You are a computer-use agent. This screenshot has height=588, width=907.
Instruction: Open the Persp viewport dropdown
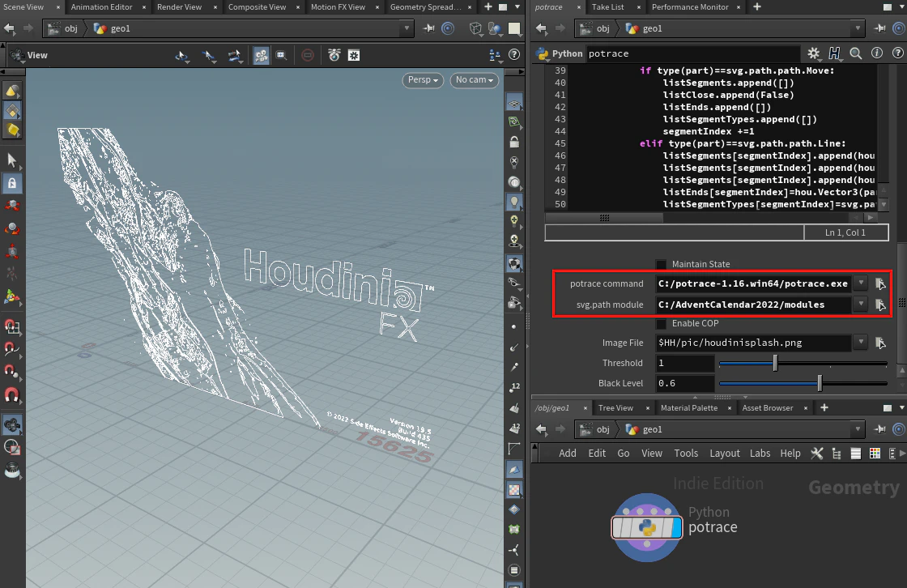[422, 80]
